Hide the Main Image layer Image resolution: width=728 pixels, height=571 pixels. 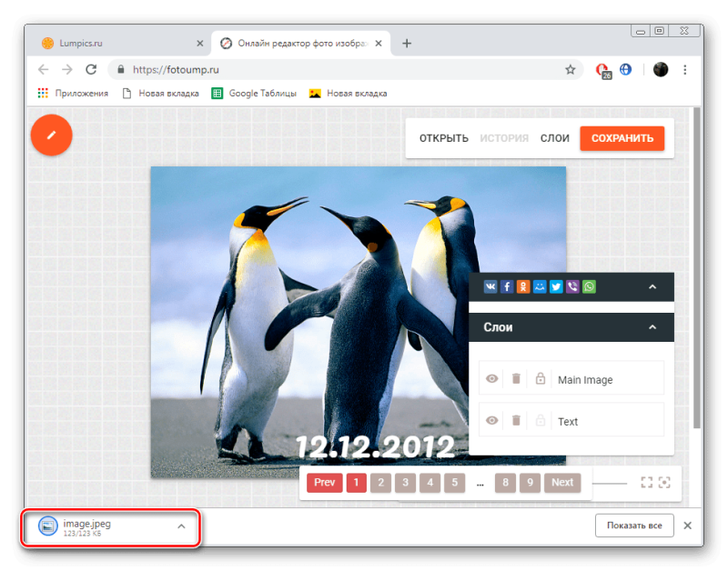[491, 379]
